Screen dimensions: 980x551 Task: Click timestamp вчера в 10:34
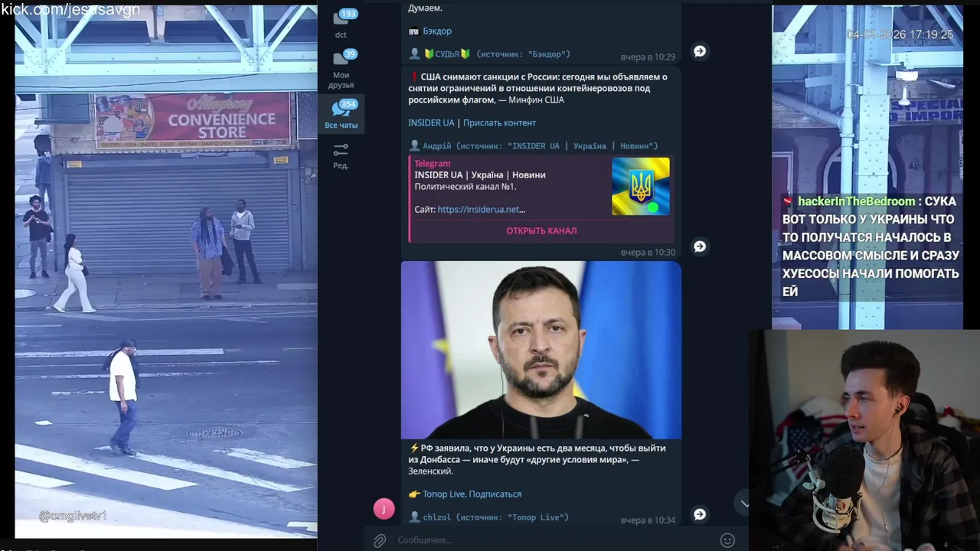coord(648,520)
